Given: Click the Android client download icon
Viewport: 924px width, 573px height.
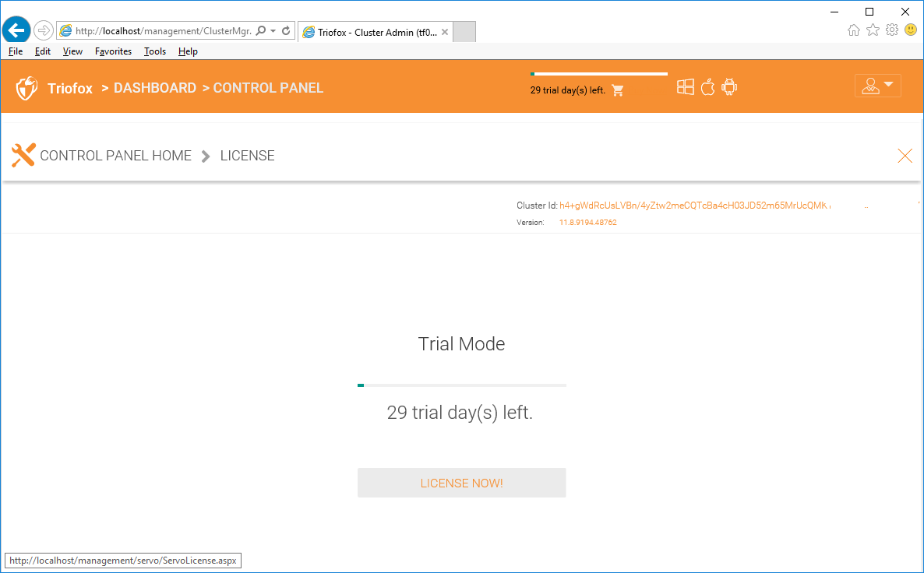Looking at the screenshot, I should point(729,87).
